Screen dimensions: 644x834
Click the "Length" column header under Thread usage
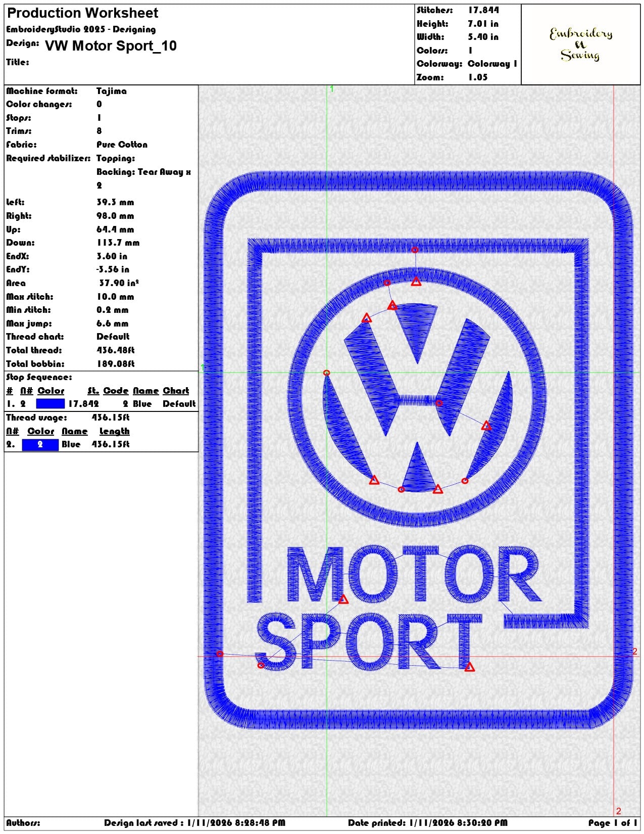click(x=115, y=431)
